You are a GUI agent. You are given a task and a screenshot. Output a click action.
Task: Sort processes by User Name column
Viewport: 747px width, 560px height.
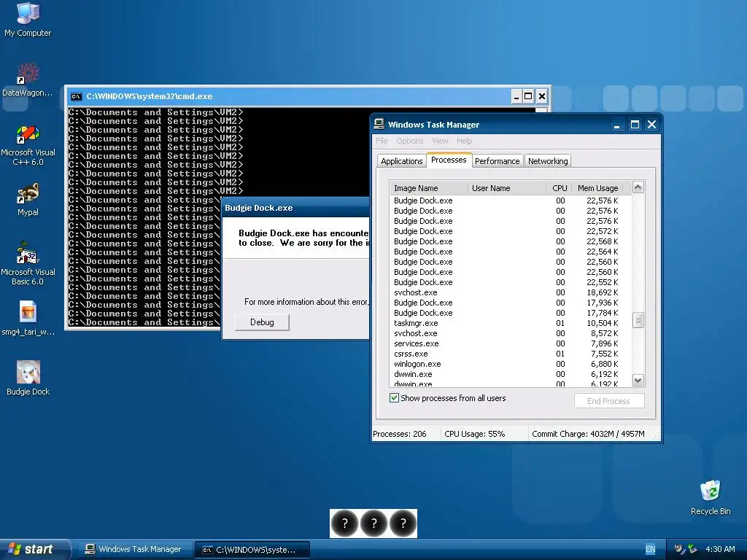point(507,188)
